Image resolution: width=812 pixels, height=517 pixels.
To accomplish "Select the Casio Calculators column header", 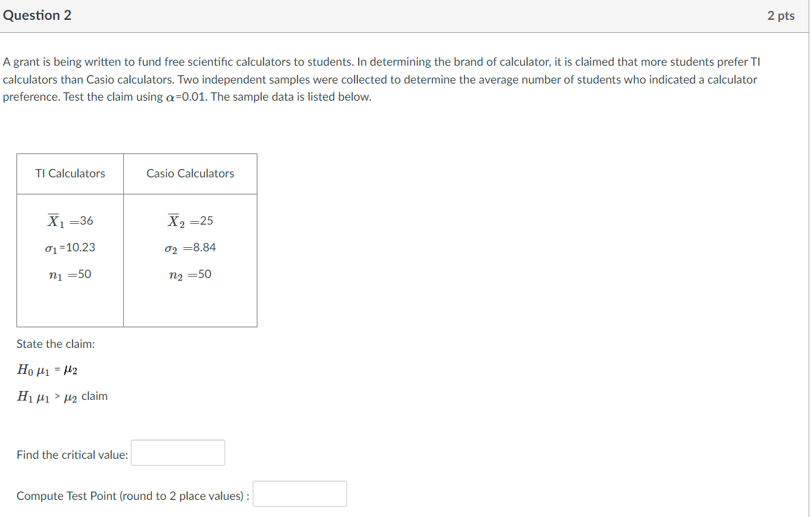I will pos(190,173).
